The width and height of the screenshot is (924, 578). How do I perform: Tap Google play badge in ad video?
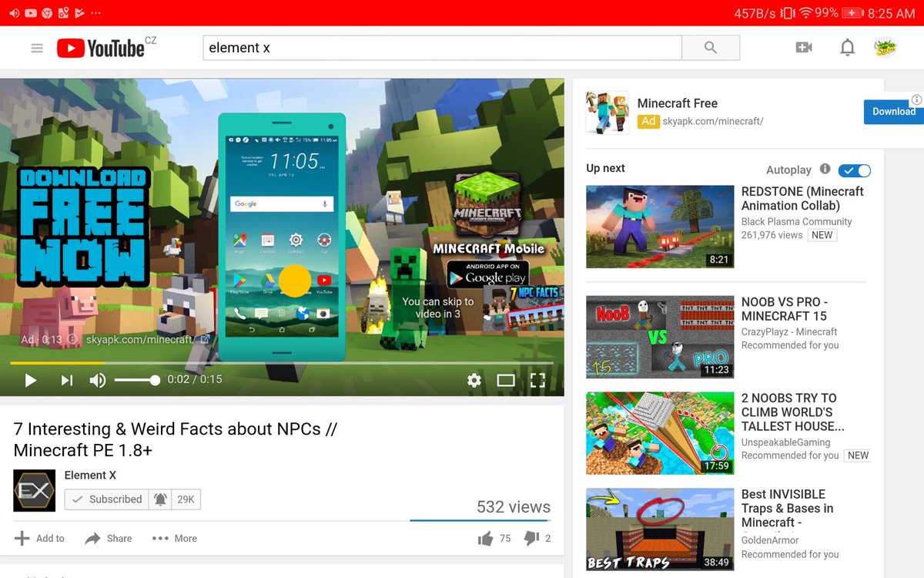487,274
